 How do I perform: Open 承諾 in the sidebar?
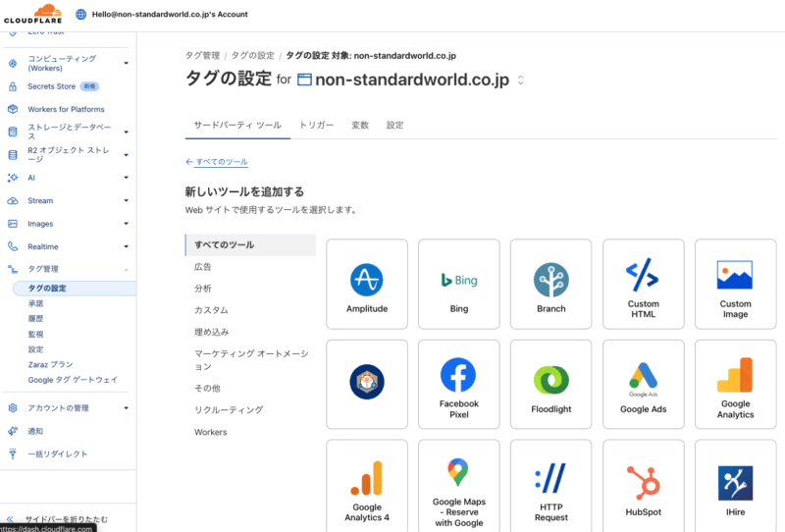tap(35, 303)
